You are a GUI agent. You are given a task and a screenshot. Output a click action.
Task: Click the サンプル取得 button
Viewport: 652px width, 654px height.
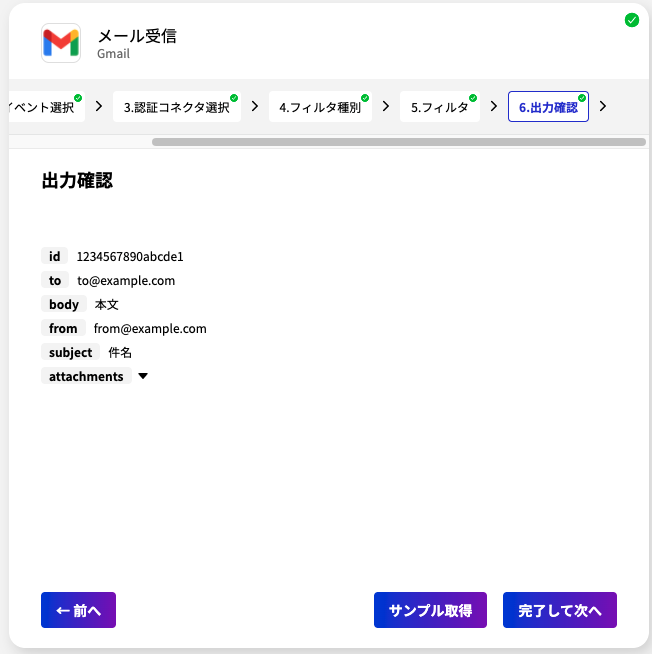click(x=430, y=610)
